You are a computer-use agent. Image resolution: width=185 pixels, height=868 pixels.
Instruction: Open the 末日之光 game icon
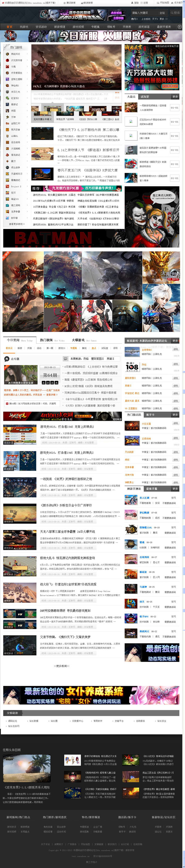(x=7, y=92)
